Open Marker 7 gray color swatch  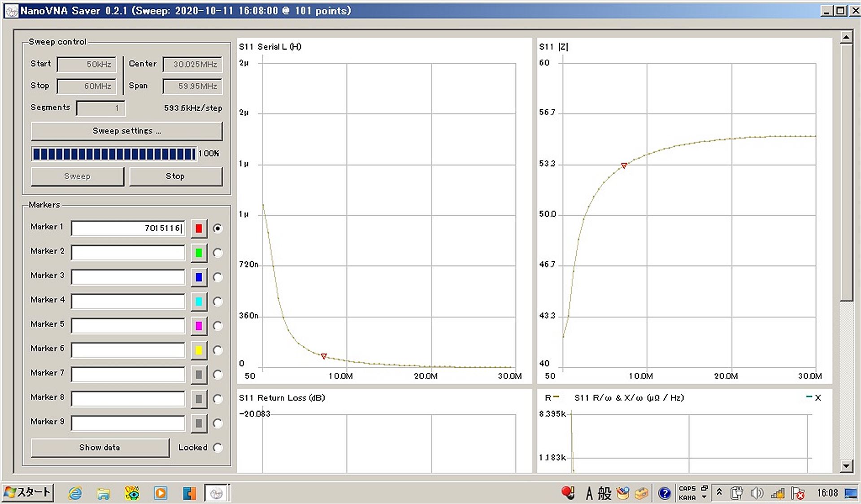[199, 375]
